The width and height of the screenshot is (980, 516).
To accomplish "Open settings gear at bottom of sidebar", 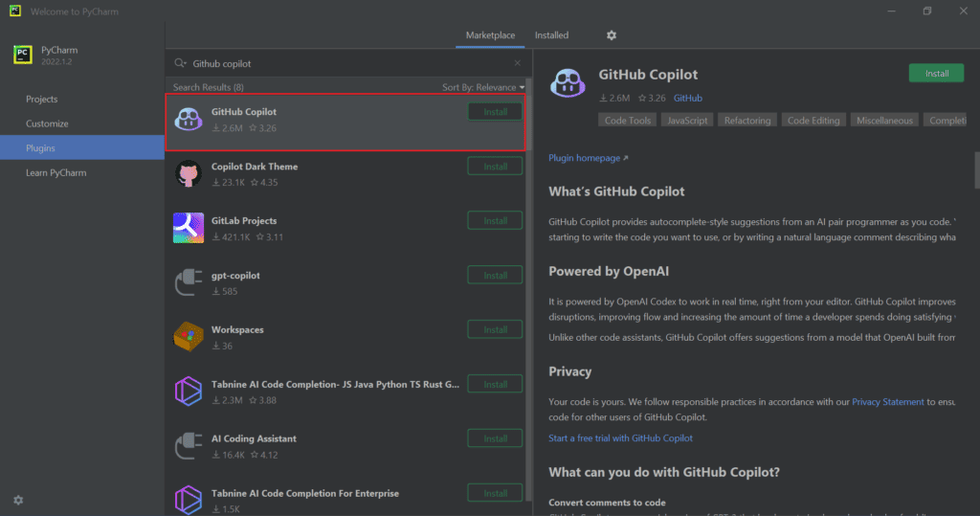I will coord(18,501).
